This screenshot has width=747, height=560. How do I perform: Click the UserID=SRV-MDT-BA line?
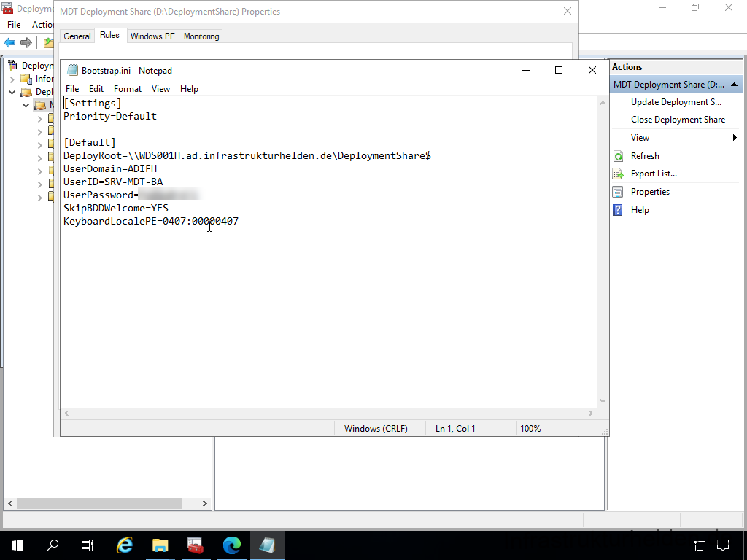(113, 182)
